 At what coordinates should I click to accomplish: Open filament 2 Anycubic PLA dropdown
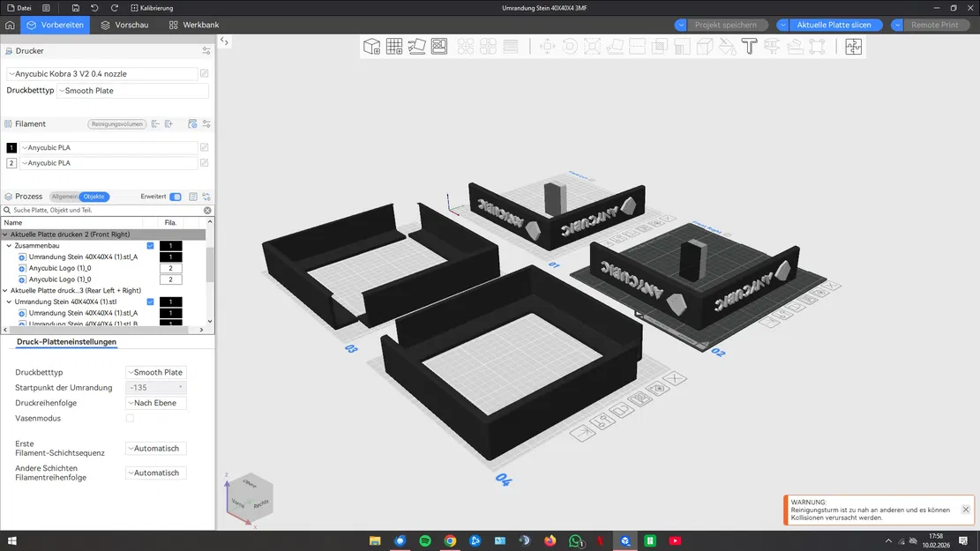point(106,162)
